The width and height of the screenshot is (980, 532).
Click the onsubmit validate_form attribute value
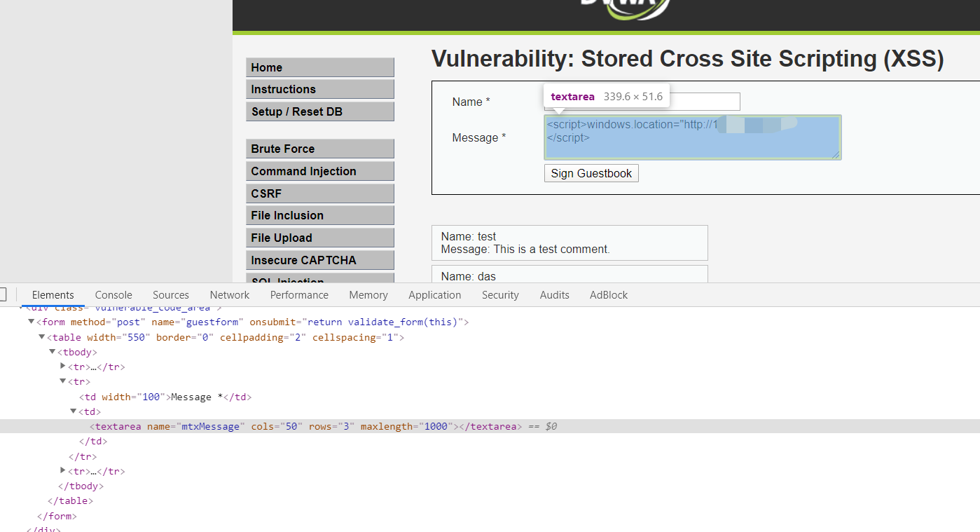click(x=382, y=322)
